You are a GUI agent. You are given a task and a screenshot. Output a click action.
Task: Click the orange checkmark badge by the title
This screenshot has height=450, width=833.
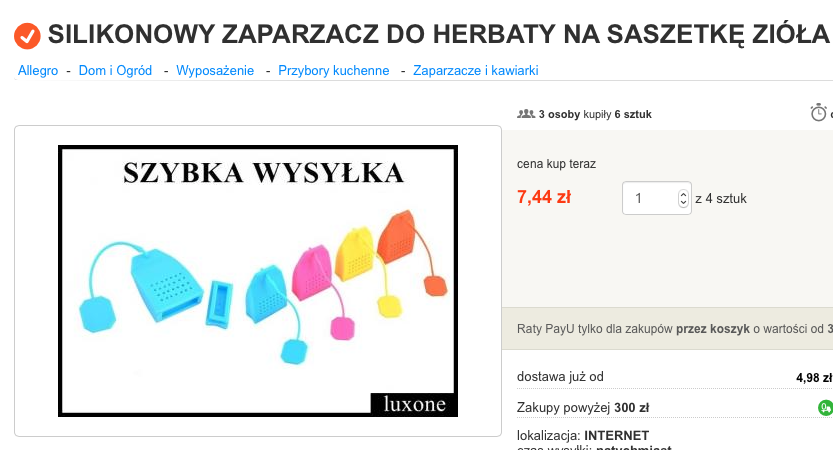pos(27,36)
